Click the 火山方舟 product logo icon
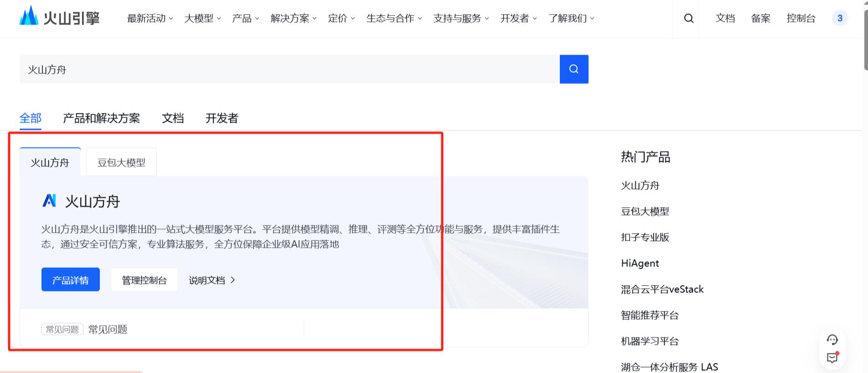 coord(49,201)
